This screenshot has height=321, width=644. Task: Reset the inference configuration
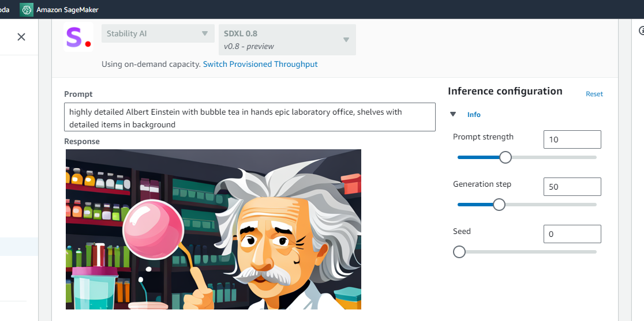[x=594, y=94]
